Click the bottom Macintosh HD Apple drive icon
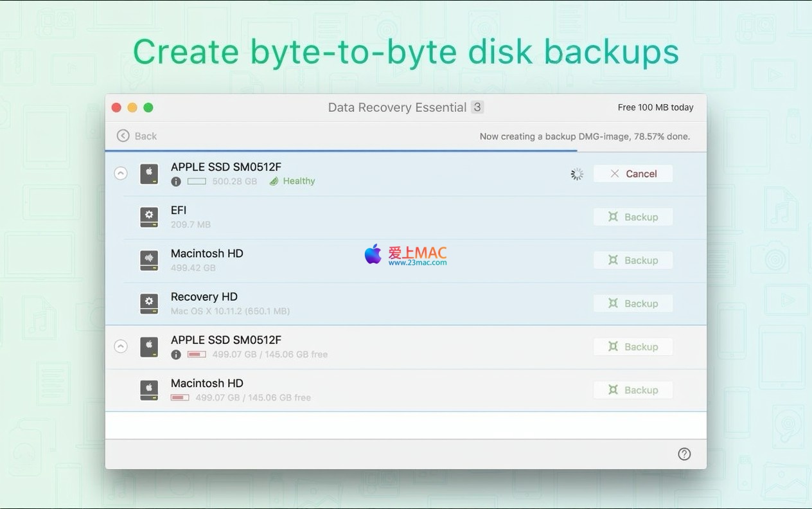The height and width of the screenshot is (509, 812). 149,390
